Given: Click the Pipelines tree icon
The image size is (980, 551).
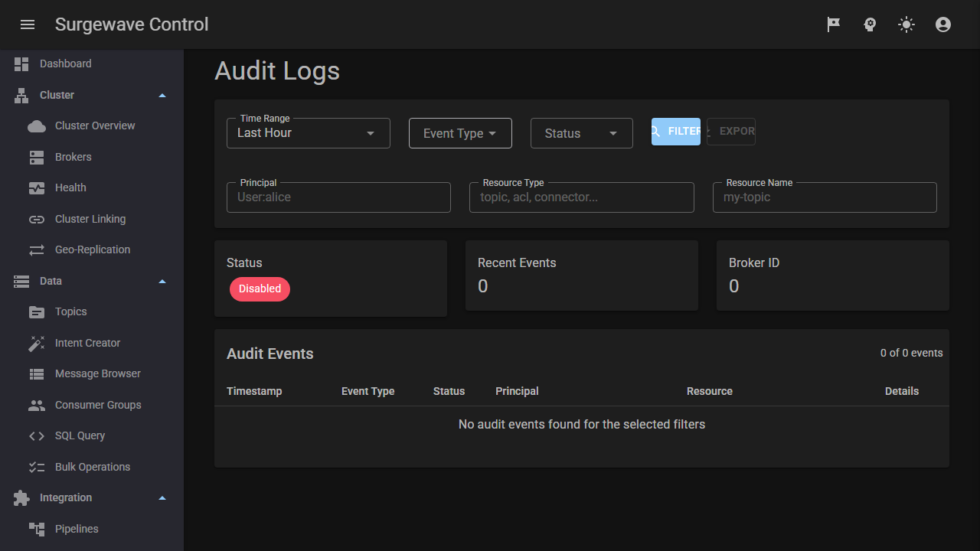Looking at the screenshot, I should click(37, 530).
